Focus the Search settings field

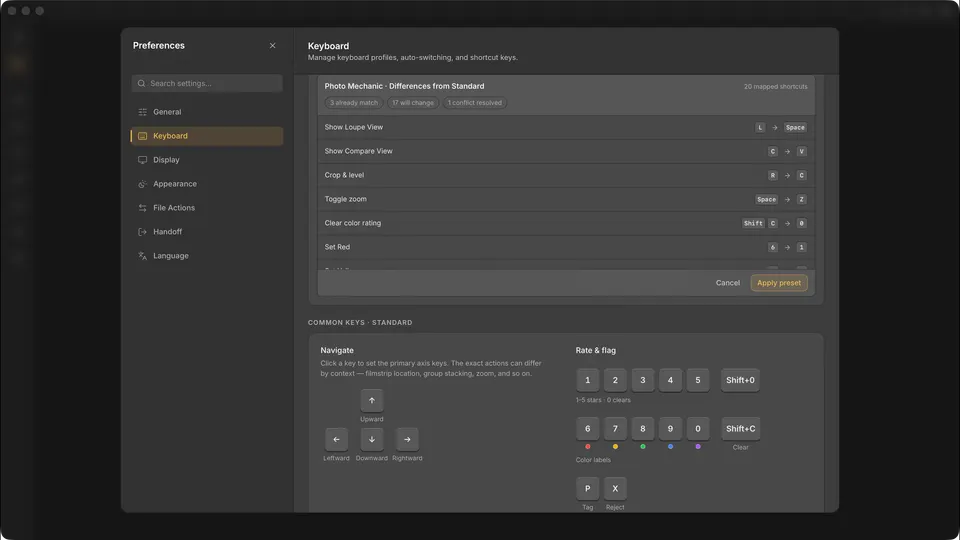point(207,83)
